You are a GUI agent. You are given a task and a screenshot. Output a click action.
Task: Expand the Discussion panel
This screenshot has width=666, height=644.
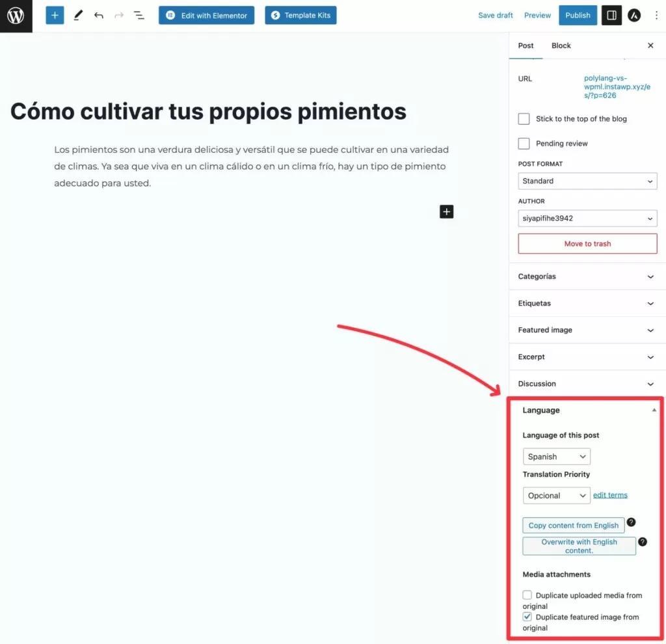pos(587,384)
